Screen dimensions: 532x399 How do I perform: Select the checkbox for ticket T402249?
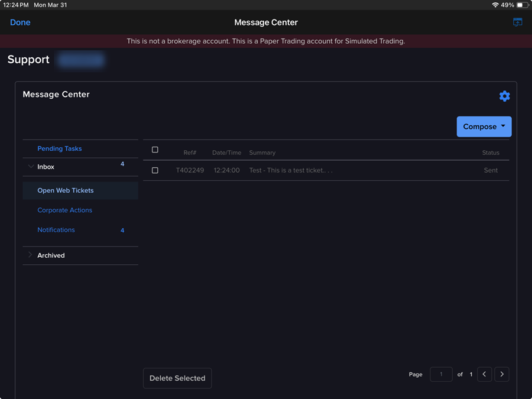pyautogui.click(x=155, y=170)
